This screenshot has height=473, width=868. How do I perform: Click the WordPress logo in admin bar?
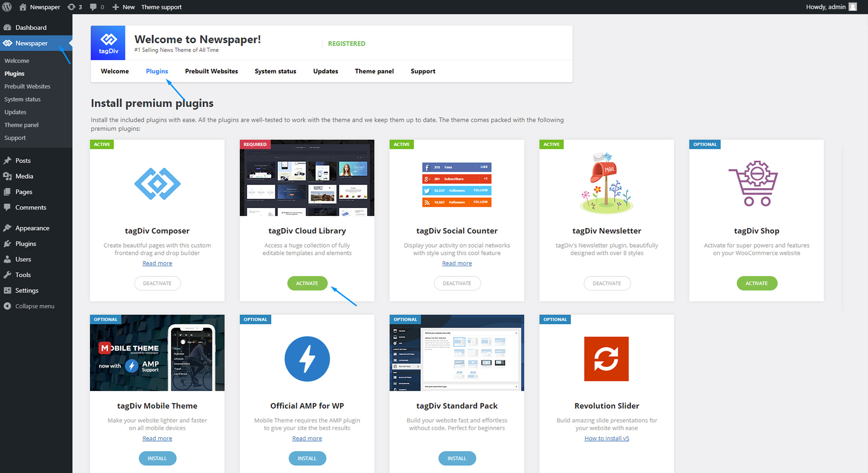click(x=7, y=7)
